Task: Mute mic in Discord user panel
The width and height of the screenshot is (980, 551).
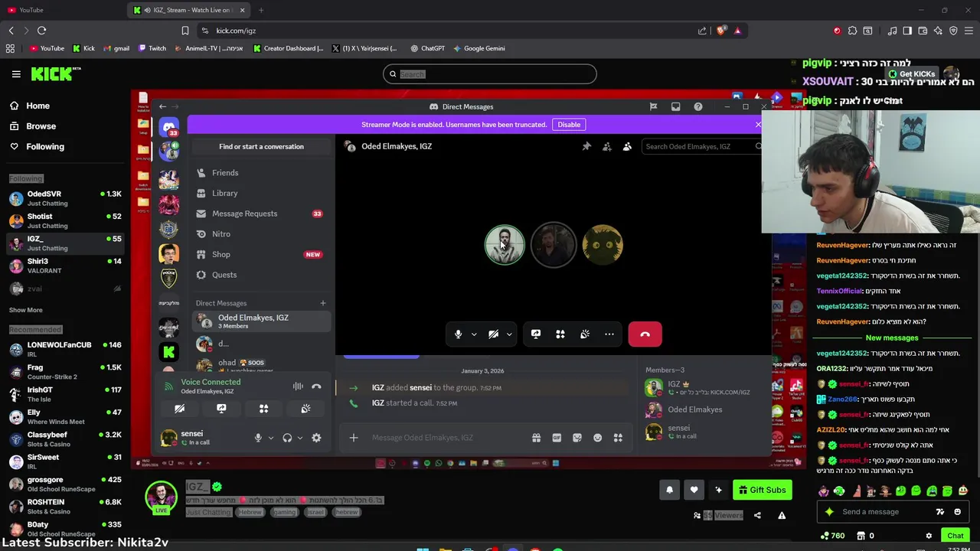Action: coord(258,438)
